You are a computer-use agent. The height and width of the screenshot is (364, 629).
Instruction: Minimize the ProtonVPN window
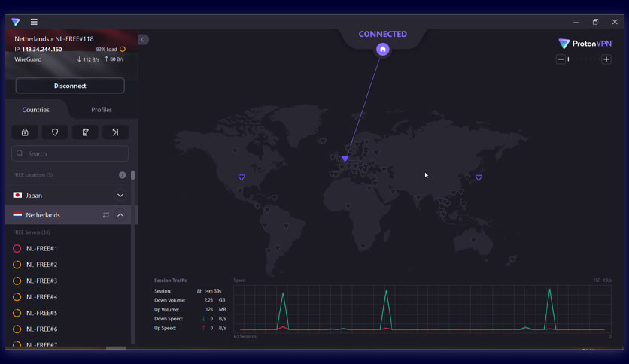point(576,22)
